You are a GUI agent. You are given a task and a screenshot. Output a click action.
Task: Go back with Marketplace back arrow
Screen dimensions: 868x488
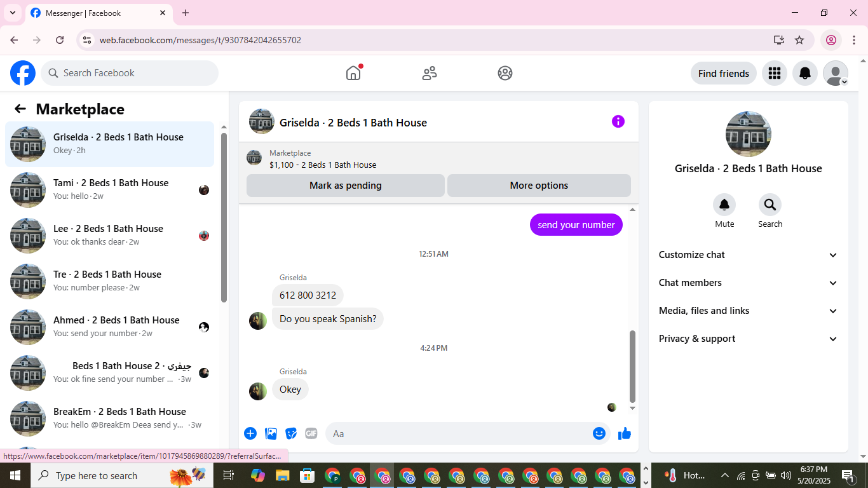(20, 109)
